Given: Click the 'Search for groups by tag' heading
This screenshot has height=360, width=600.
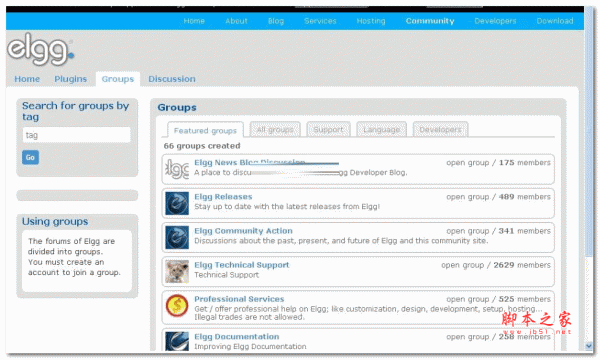Looking at the screenshot, I should (75, 111).
